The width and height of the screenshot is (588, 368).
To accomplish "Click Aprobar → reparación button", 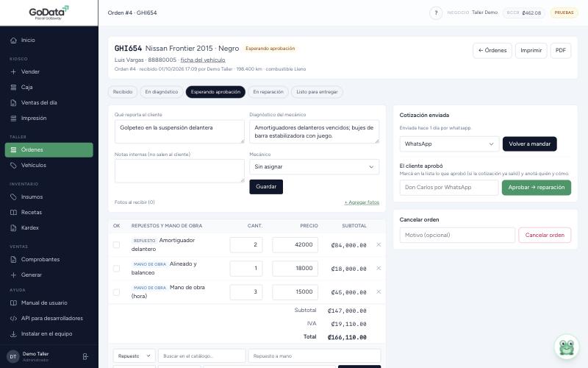I will pyautogui.click(x=537, y=188).
